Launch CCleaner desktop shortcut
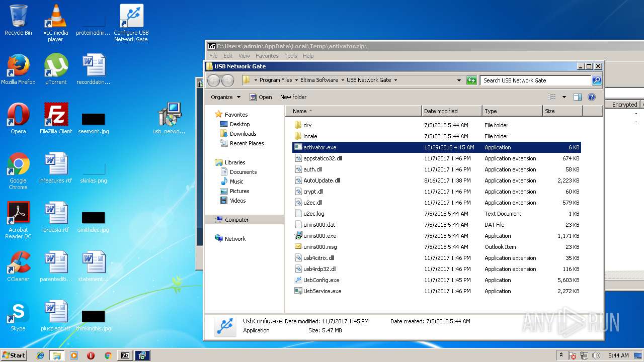 coord(18,266)
